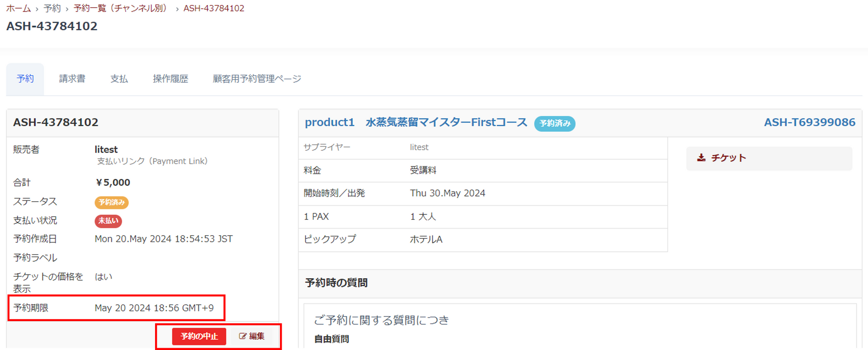Click the 編集 button text
Image resolution: width=868 pixels, height=350 pixels.
pyautogui.click(x=257, y=336)
